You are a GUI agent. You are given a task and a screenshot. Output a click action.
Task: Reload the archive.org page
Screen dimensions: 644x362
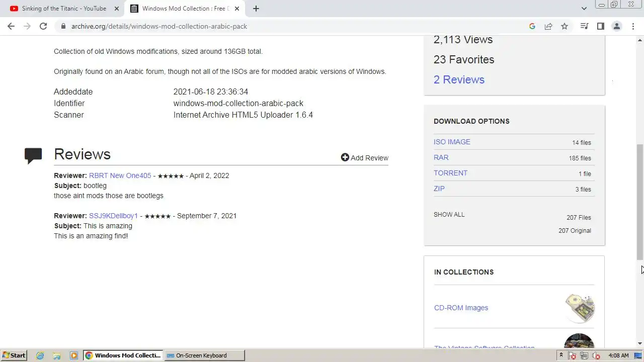pyautogui.click(x=43, y=26)
